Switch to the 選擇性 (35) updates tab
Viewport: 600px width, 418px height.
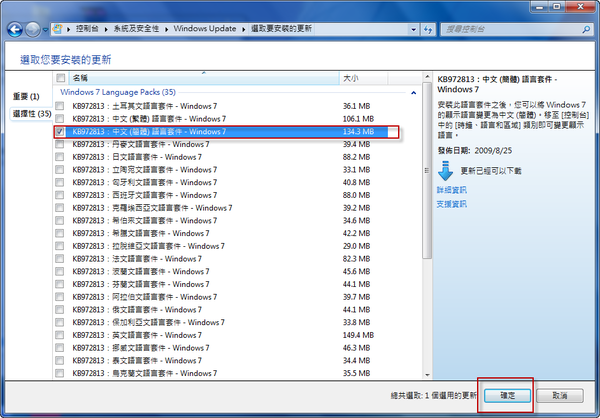(32, 114)
